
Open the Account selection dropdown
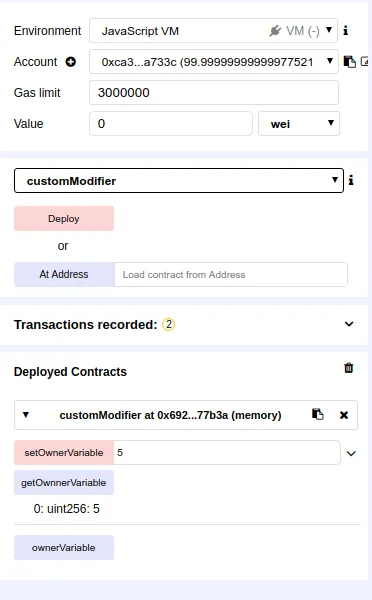[214, 62]
